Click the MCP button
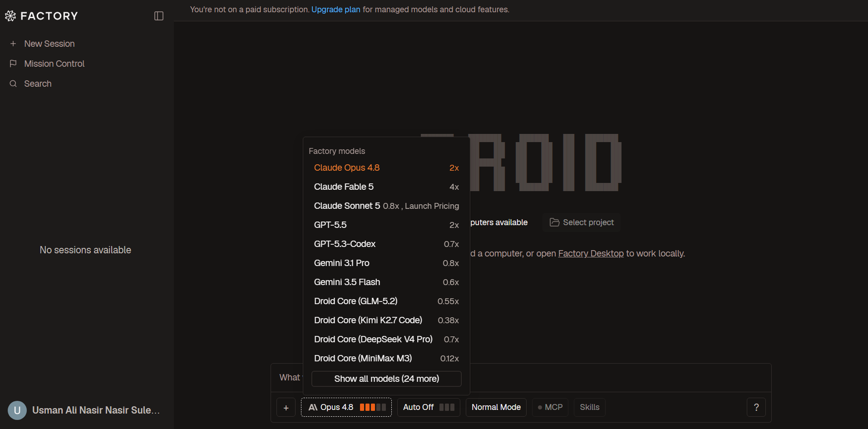 pos(550,407)
